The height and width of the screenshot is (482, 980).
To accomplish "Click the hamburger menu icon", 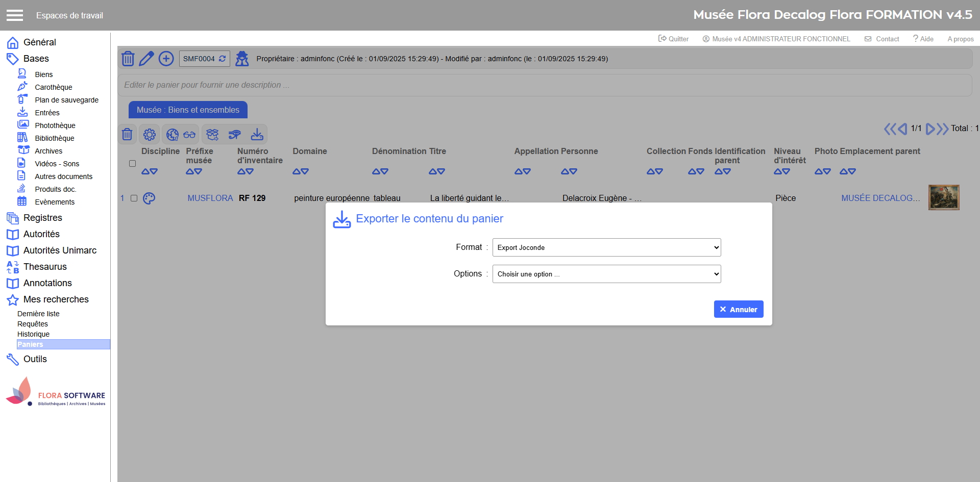I will (15, 15).
